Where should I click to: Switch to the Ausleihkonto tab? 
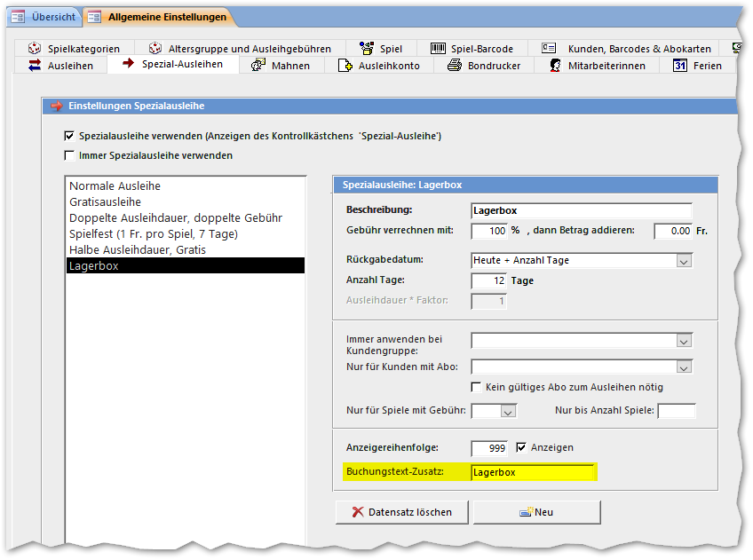379,66
